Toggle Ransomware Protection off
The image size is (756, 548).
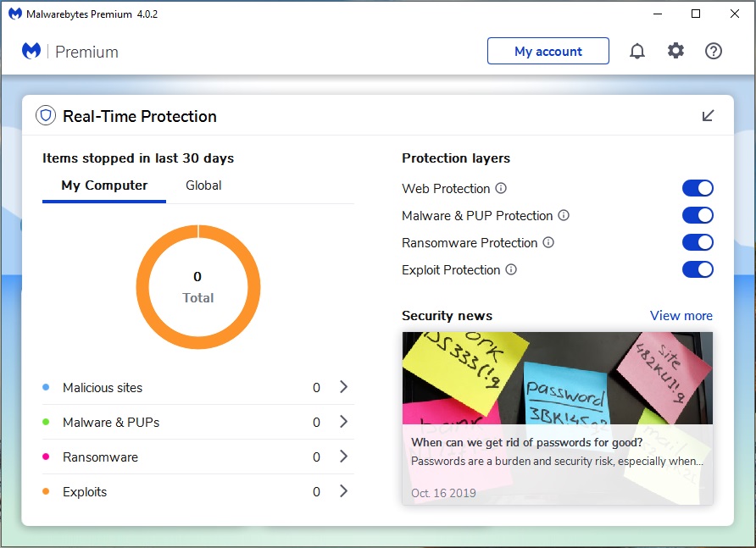[698, 242]
